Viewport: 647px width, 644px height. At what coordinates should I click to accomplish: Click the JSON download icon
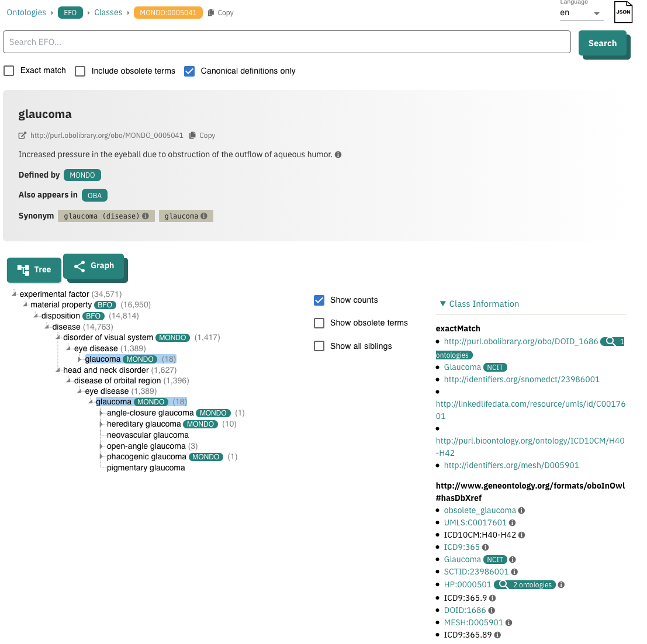pyautogui.click(x=623, y=12)
